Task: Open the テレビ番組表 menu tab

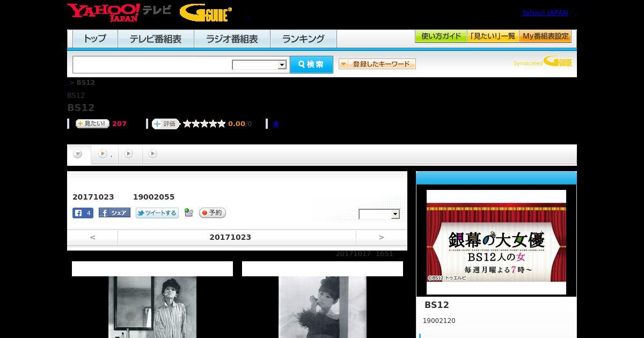Action: tap(156, 39)
